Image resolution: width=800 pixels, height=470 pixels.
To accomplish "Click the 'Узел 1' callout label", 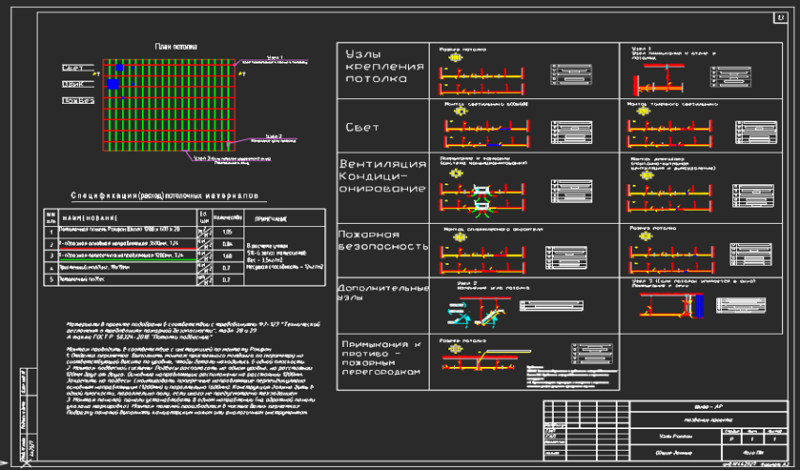I will click(x=274, y=57).
